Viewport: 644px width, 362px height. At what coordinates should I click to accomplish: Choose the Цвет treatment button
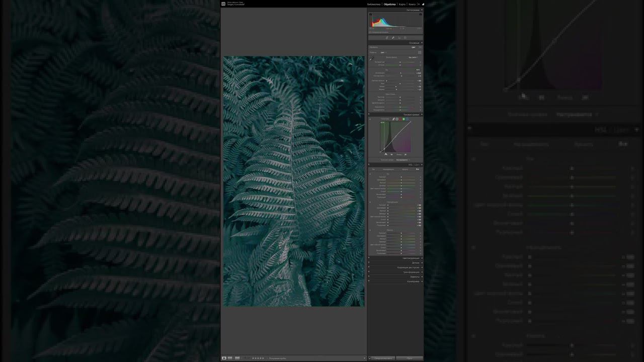[414, 47]
